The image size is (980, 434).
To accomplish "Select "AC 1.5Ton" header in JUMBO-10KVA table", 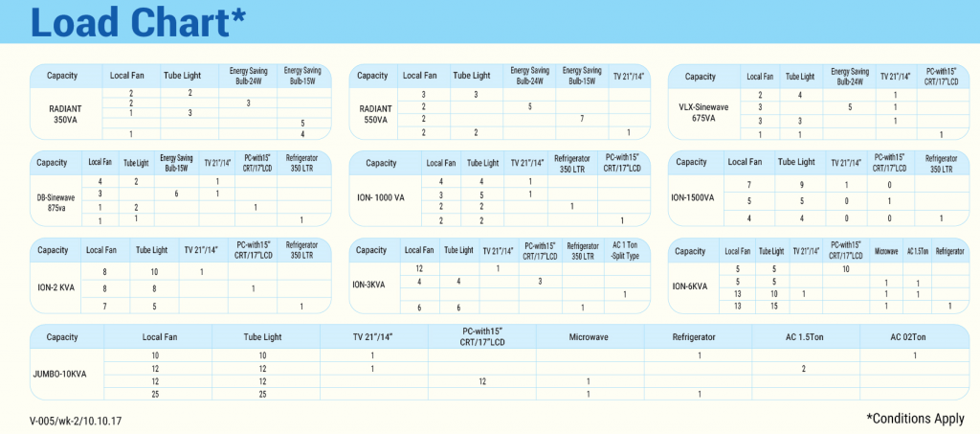I will pos(805,336).
